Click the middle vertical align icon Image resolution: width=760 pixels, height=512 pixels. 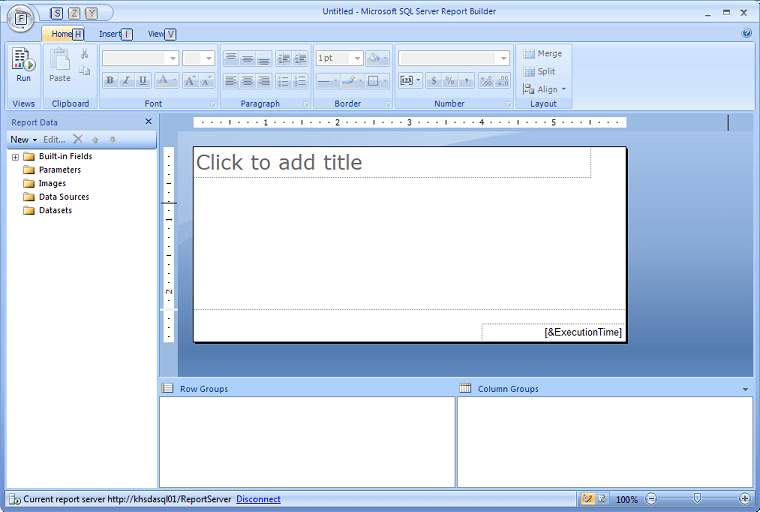click(x=248, y=59)
